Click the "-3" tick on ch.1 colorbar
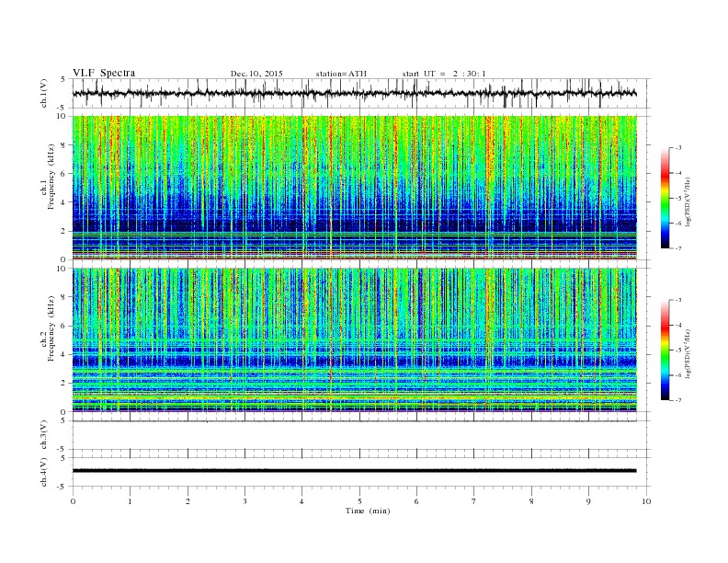This screenshot has width=728, height=563. 677,148
